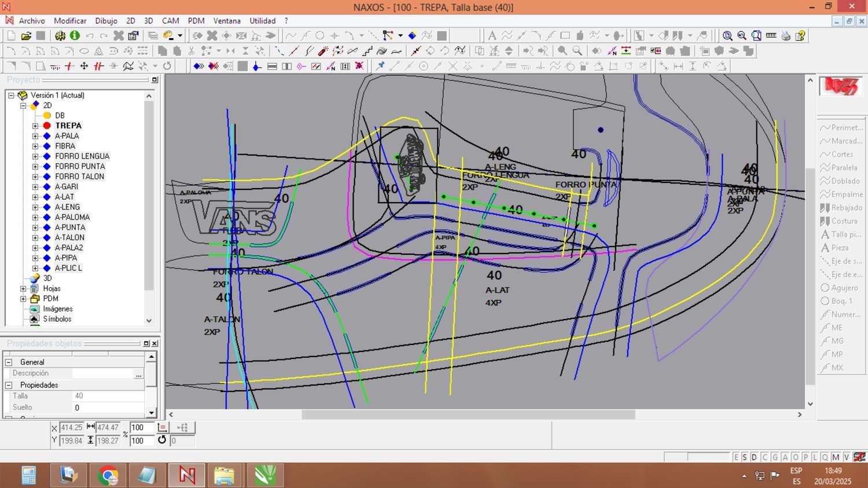Click the ruler measure icon
868x488 pixels.
(771, 36)
